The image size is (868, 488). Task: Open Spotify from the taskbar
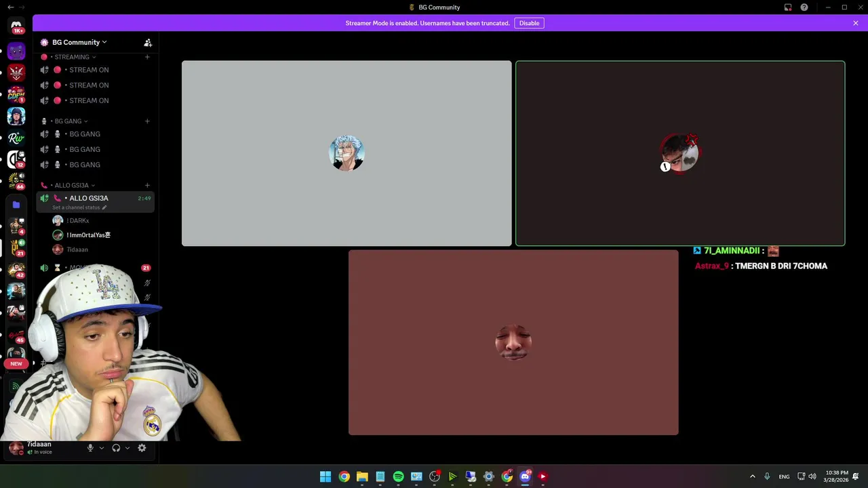point(398,476)
